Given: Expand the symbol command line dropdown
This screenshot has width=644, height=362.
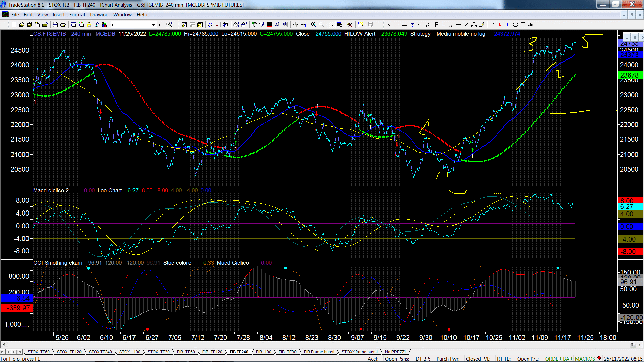Looking at the screenshot, I should tap(153, 25).
